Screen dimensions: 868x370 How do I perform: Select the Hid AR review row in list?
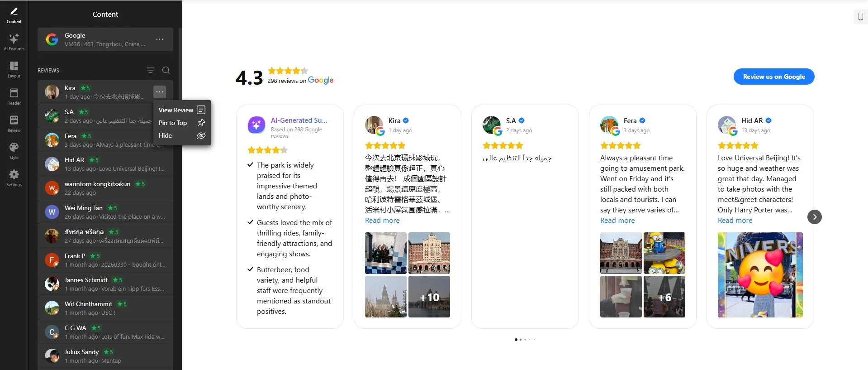[105, 164]
